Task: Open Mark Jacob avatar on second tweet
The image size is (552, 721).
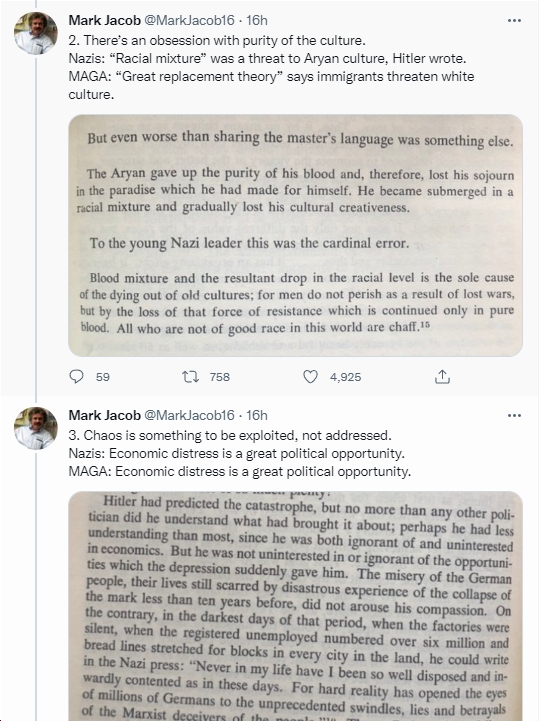Action: coord(36,34)
